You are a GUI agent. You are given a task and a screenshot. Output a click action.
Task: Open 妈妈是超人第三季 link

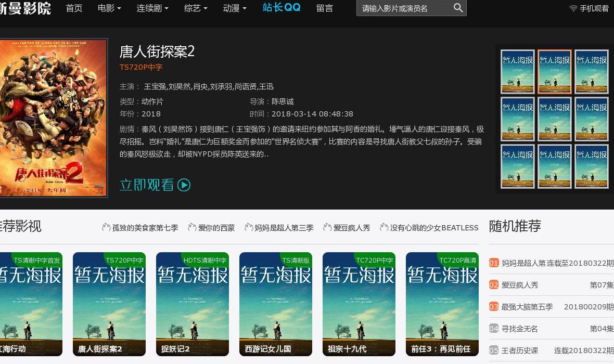coord(284,227)
